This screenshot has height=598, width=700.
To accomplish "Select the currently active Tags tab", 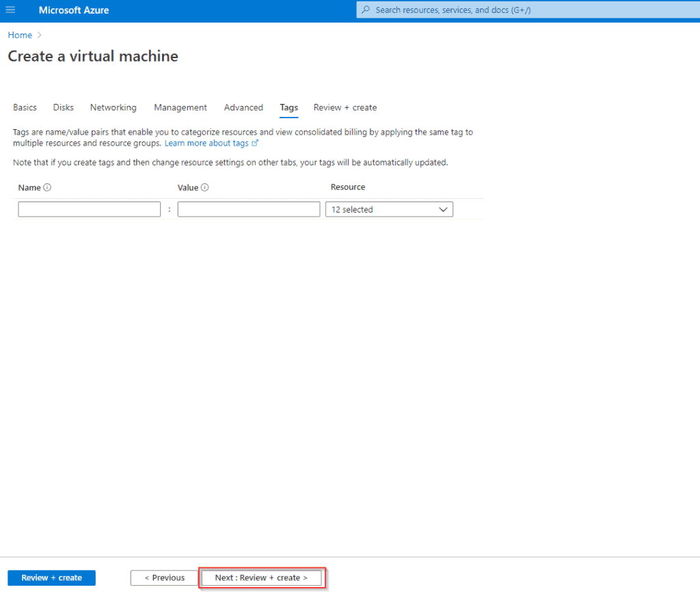I will click(x=288, y=107).
